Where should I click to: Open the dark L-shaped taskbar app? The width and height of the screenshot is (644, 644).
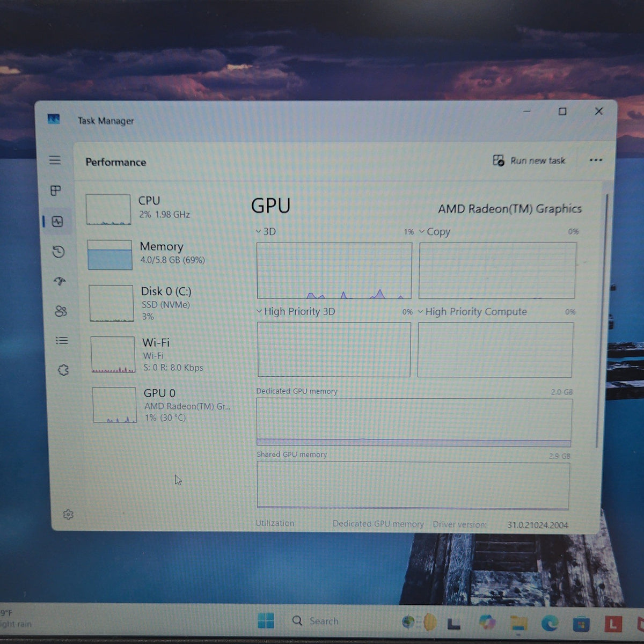454,623
